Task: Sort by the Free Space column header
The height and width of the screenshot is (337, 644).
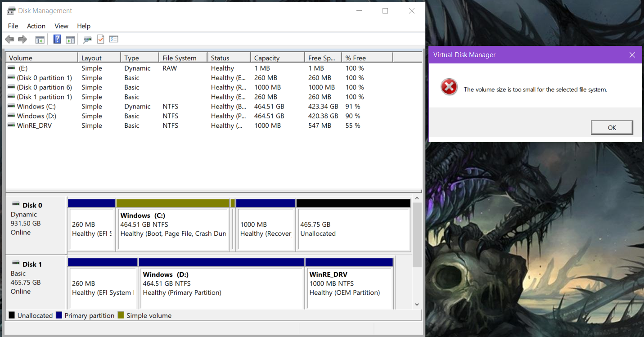Action: coord(323,58)
